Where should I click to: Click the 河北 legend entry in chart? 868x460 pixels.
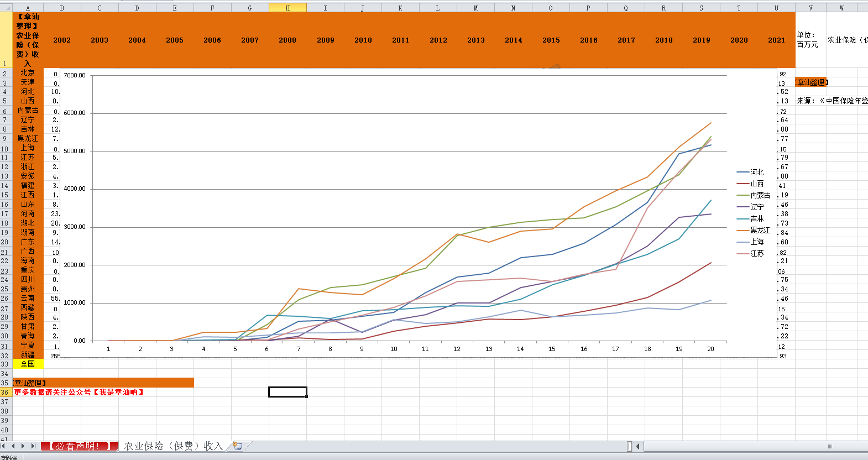[750, 172]
